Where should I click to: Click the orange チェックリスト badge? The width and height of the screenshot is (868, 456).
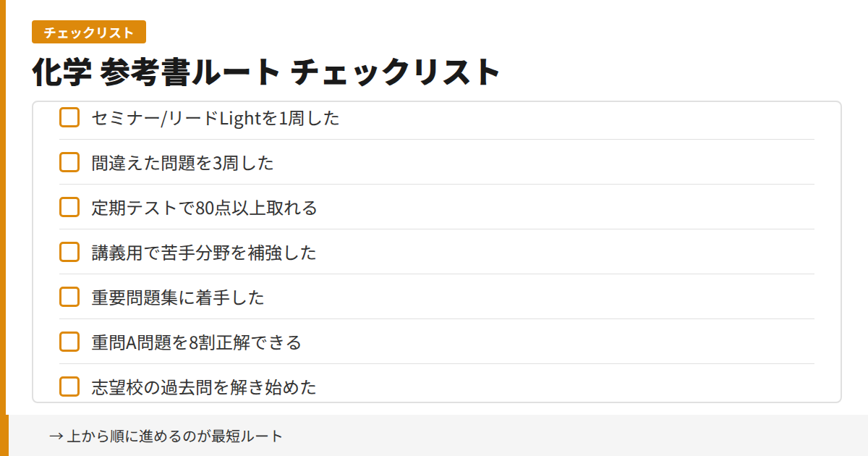88,32
